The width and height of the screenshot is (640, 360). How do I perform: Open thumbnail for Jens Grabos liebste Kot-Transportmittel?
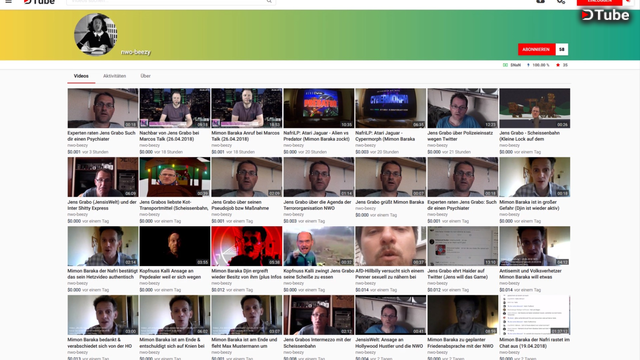coord(175,177)
